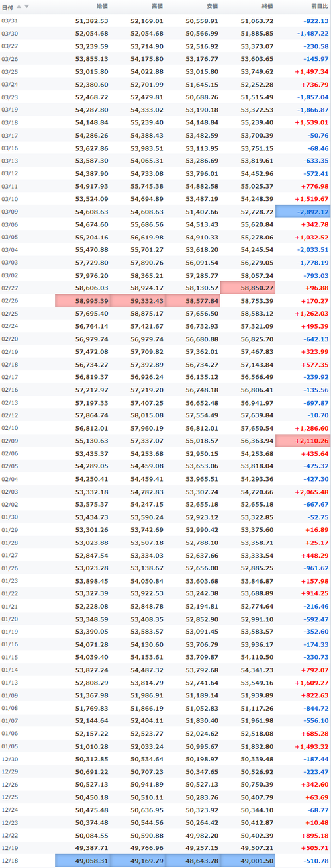This screenshot has width=331, height=868.
Task: Select the 01/05 date row
Action: click(x=165, y=746)
